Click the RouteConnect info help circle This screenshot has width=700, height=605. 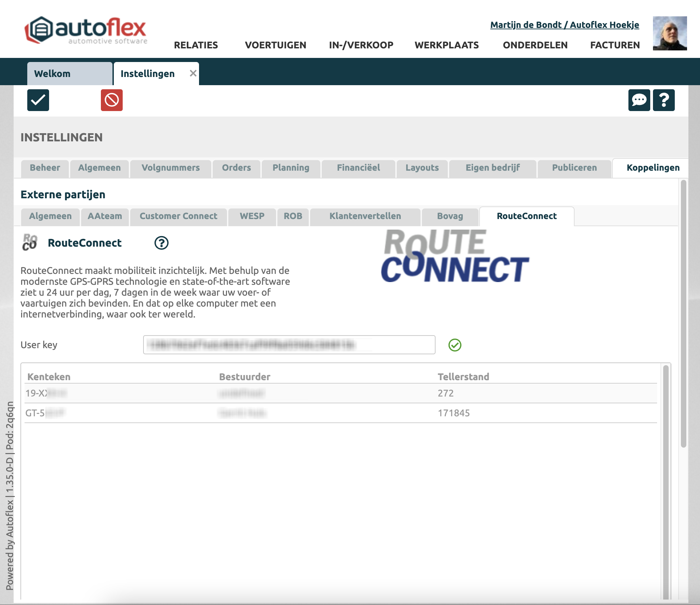[161, 243]
